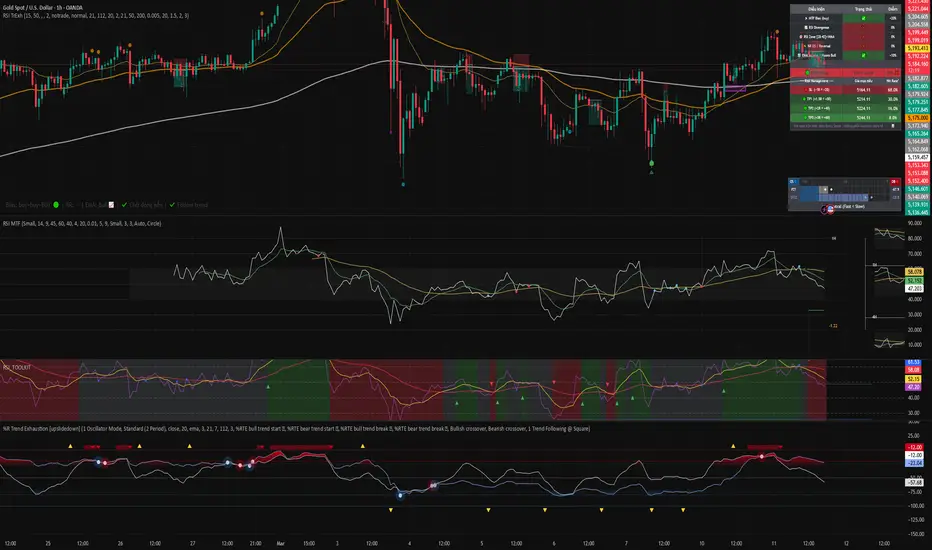The height and width of the screenshot is (550, 932).
Task: Click the blue -23.04 %R value label
Action: [x=915, y=463]
